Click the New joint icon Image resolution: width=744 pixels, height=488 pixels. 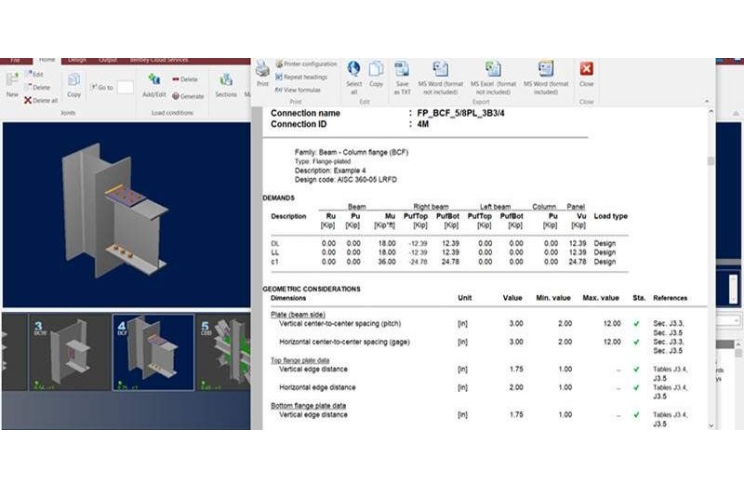click(x=12, y=84)
